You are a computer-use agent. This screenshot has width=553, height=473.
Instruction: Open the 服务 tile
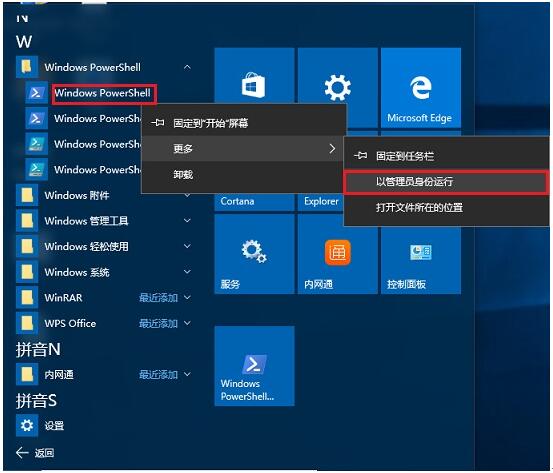tap(254, 254)
